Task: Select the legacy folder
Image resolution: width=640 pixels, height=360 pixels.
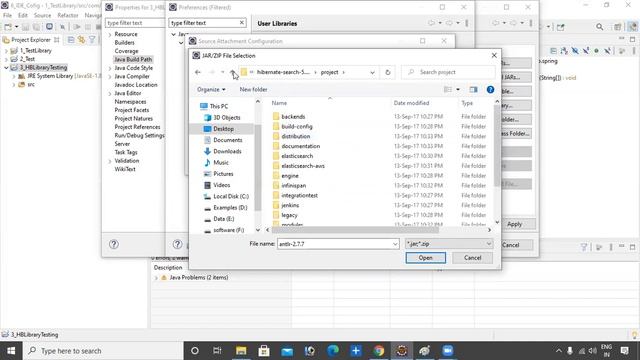Action: tap(289, 215)
